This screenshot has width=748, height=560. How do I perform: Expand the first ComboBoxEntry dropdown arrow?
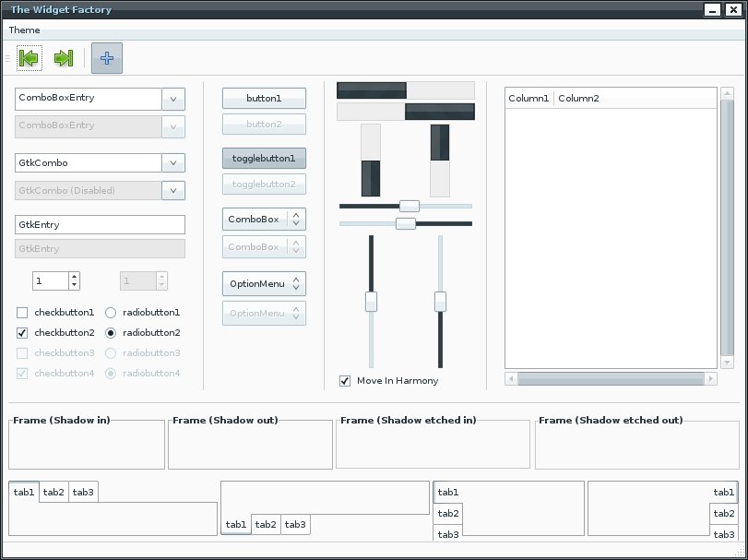[173, 100]
